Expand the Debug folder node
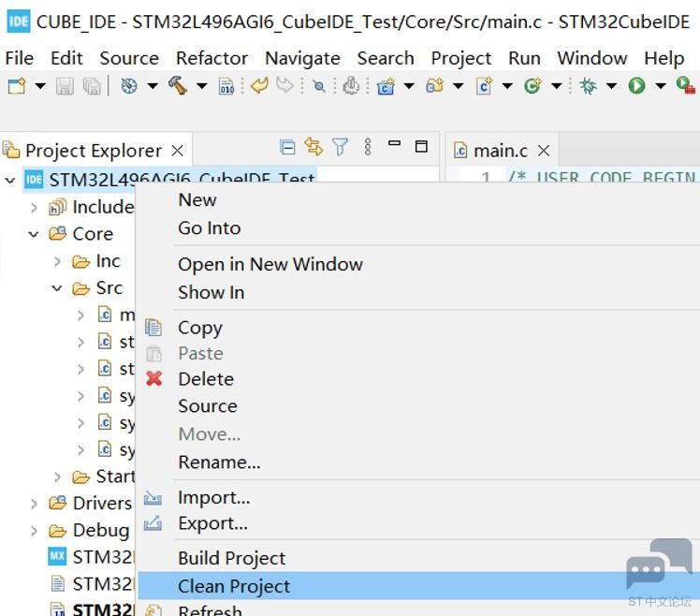The width and height of the screenshot is (700, 616). 34,531
